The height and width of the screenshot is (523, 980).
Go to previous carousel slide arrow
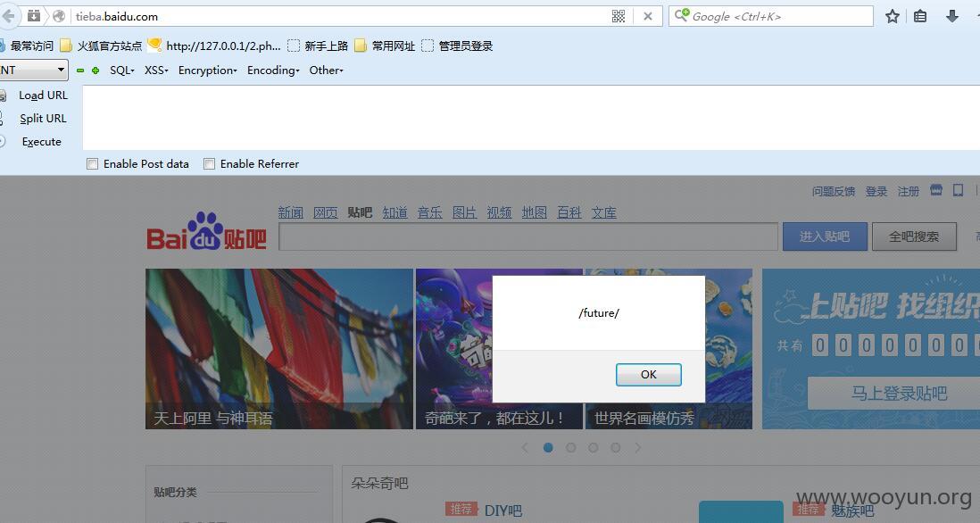click(525, 447)
